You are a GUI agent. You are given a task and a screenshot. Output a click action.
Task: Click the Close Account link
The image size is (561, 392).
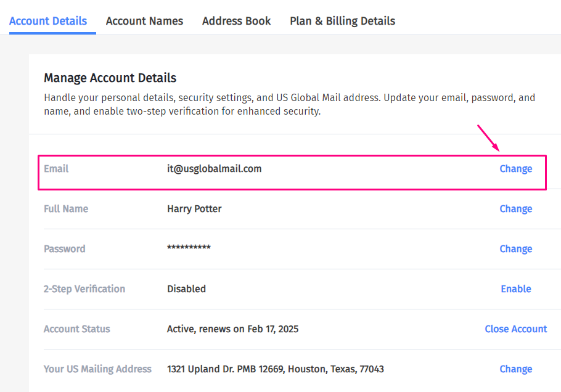pyautogui.click(x=515, y=329)
